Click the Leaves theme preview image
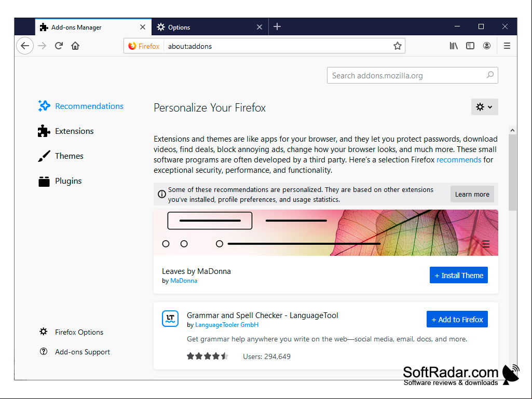The height and width of the screenshot is (399, 532). coord(326,232)
